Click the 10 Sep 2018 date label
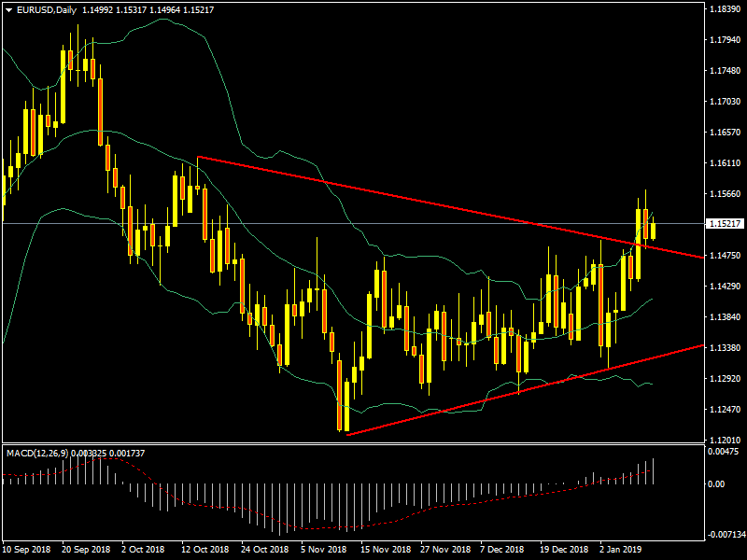The width and height of the screenshot is (747, 560). [x=26, y=550]
